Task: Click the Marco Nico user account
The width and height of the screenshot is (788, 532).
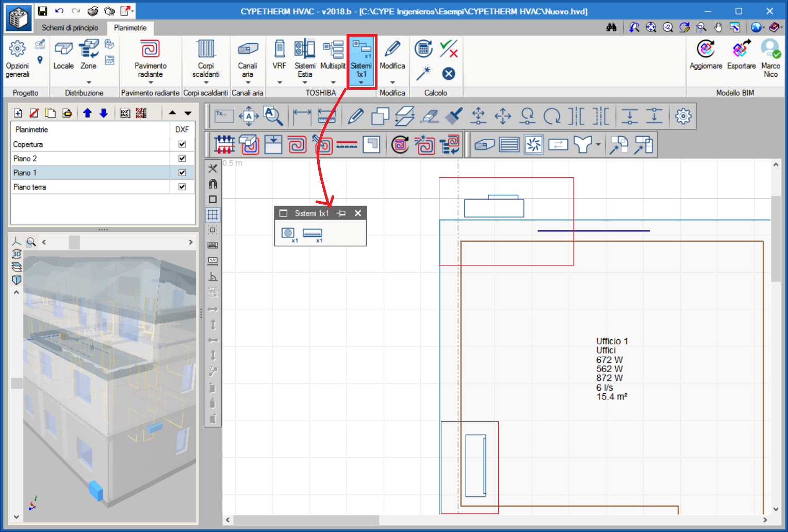Action: click(770, 58)
